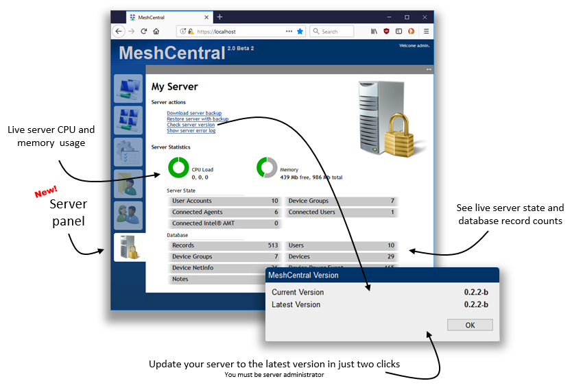Viewport: 572px width, 392px height.
Task: Go forward in the browser
Action: pos(131,32)
